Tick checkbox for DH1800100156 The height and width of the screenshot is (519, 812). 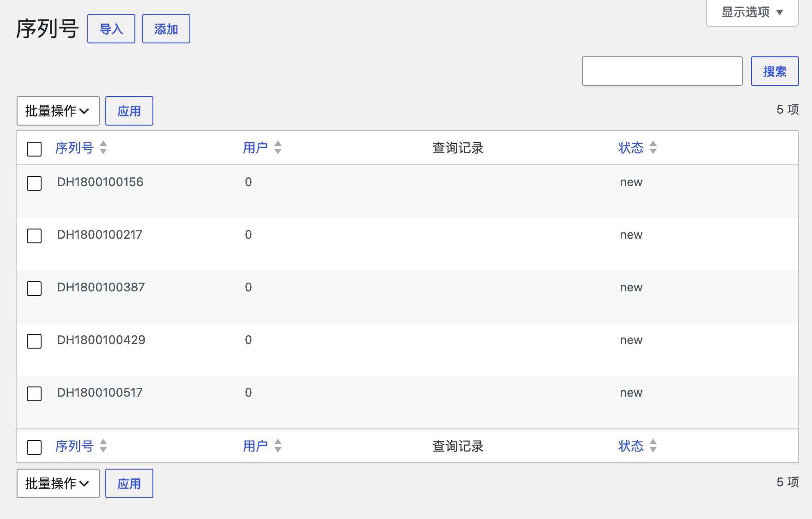pyautogui.click(x=34, y=183)
